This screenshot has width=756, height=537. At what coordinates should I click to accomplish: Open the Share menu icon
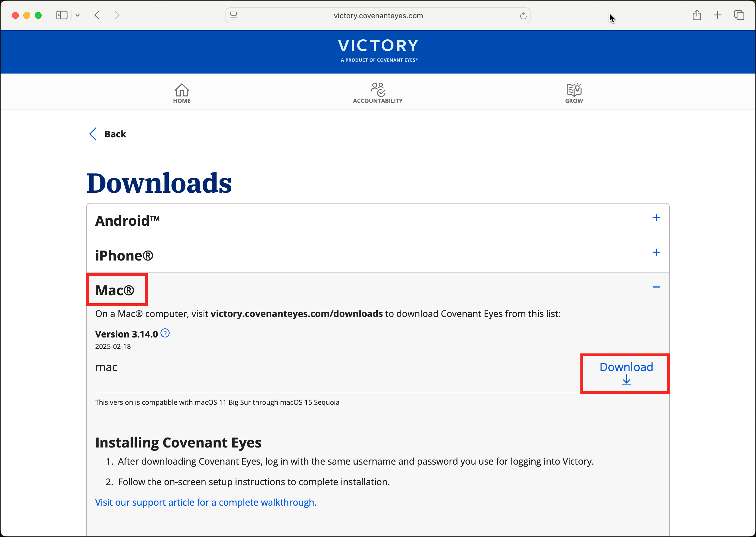(697, 15)
